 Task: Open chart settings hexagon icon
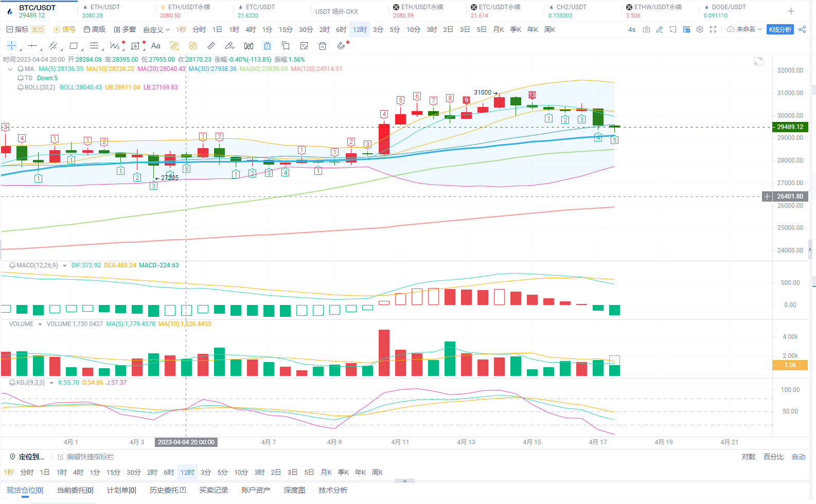[700, 30]
